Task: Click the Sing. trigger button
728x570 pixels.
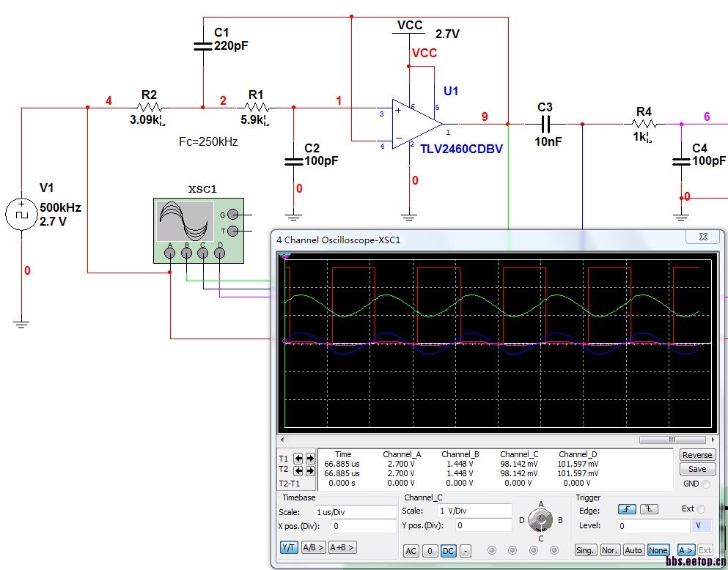Action: point(585,550)
